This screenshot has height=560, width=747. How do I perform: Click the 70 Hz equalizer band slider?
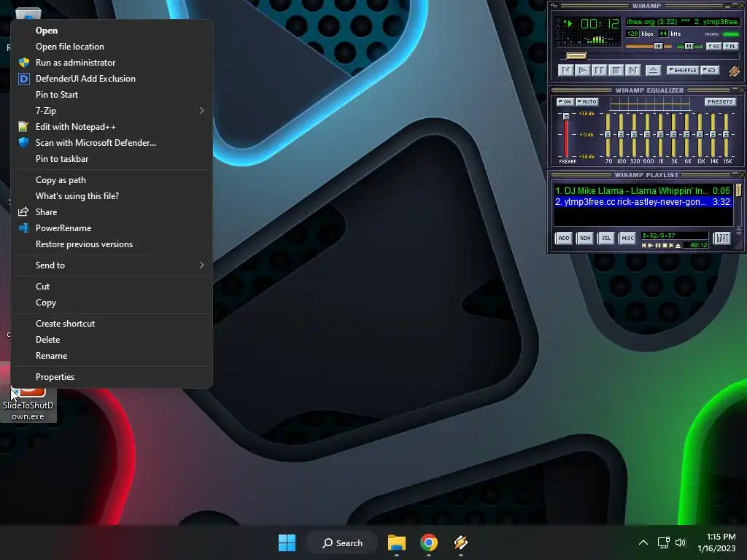click(x=608, y=135)
